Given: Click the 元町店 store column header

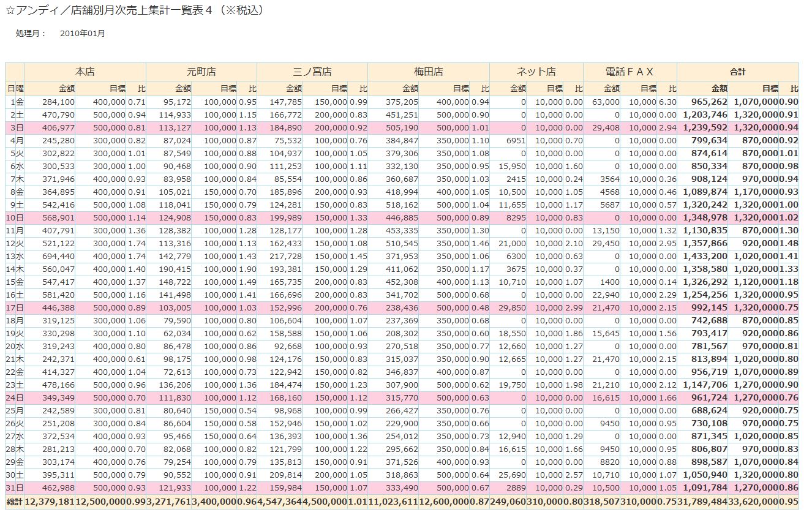Looking at the screenshot, I should pos(201,72).
